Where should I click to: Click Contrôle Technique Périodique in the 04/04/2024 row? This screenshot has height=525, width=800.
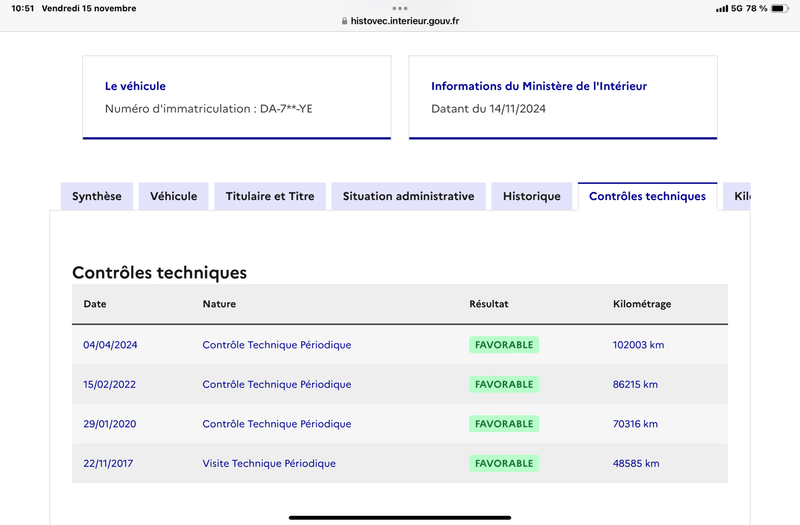point(277,345)
